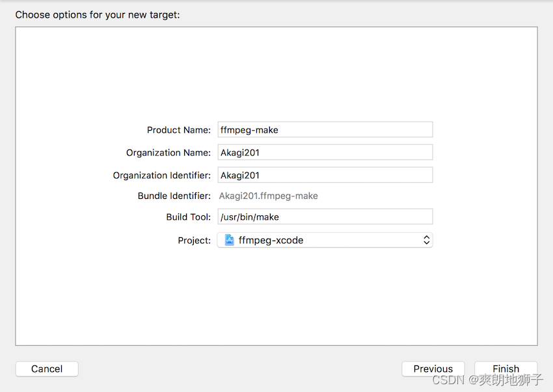This screenshot has height=392, width=553.
Task: Click the 'Build Tool:' label
Action: (x=188, y=216)
